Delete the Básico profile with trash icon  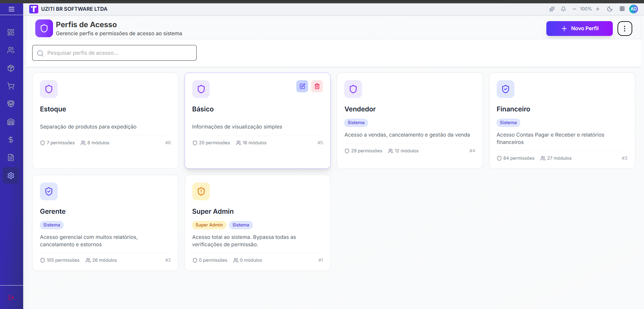317,86
